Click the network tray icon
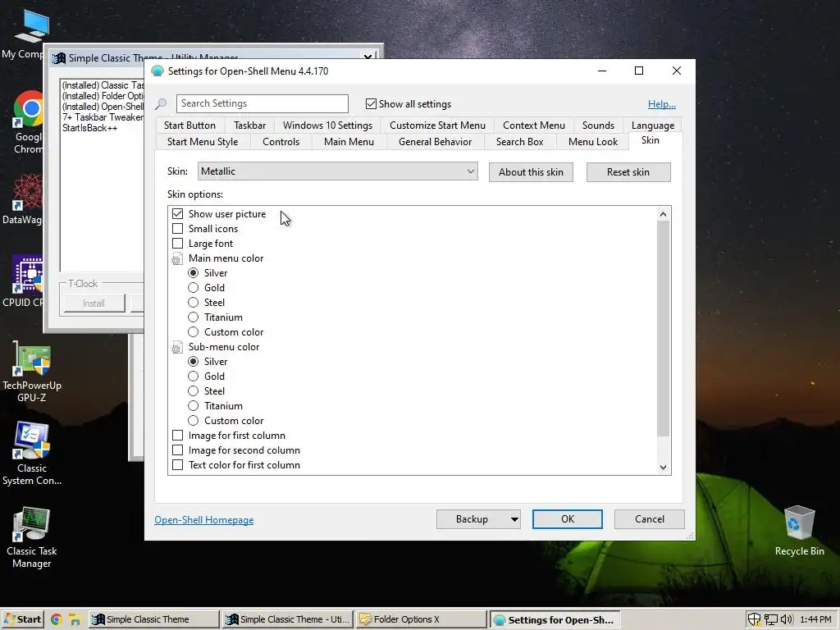The height and width of the screenshot is (630, 840). 770,620
